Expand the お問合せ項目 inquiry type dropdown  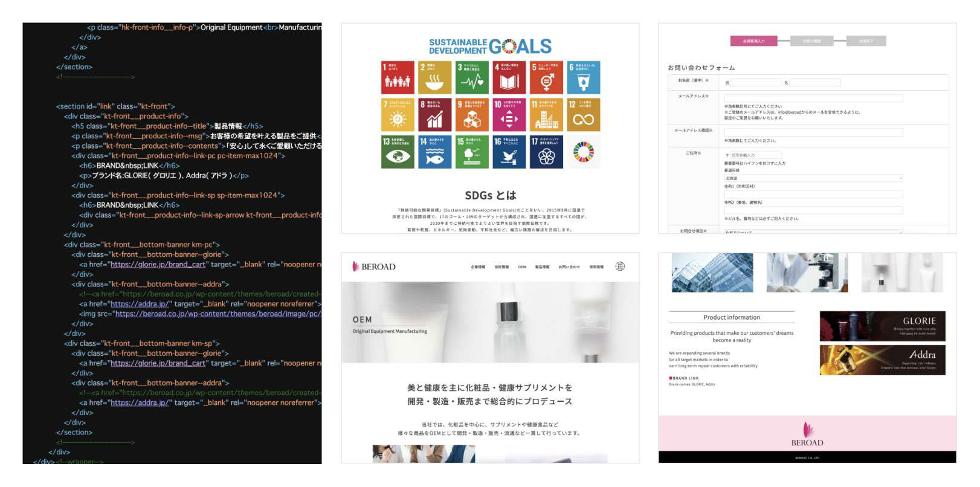[813, 231]
